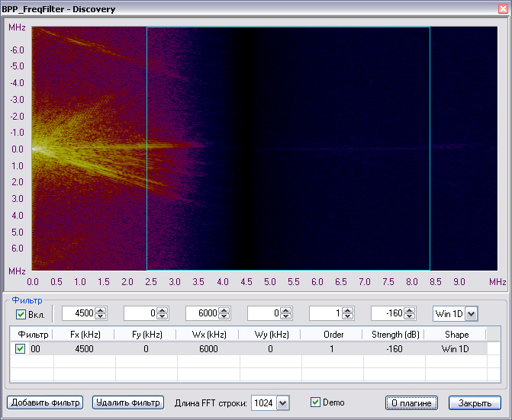Decrease Wx value with down arrow

[224, 316]
